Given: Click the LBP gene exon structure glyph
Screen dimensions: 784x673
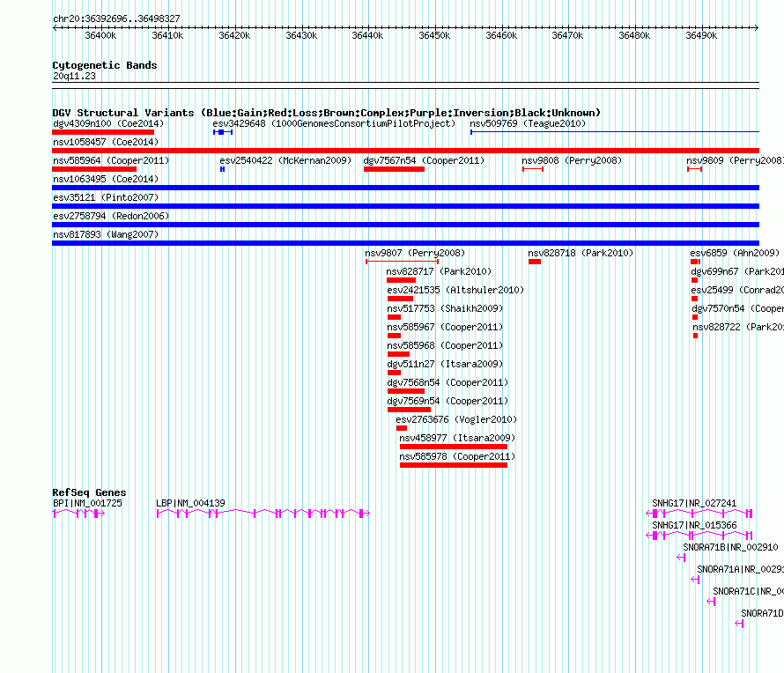Looking at the screenshot, I should [263, 513].
